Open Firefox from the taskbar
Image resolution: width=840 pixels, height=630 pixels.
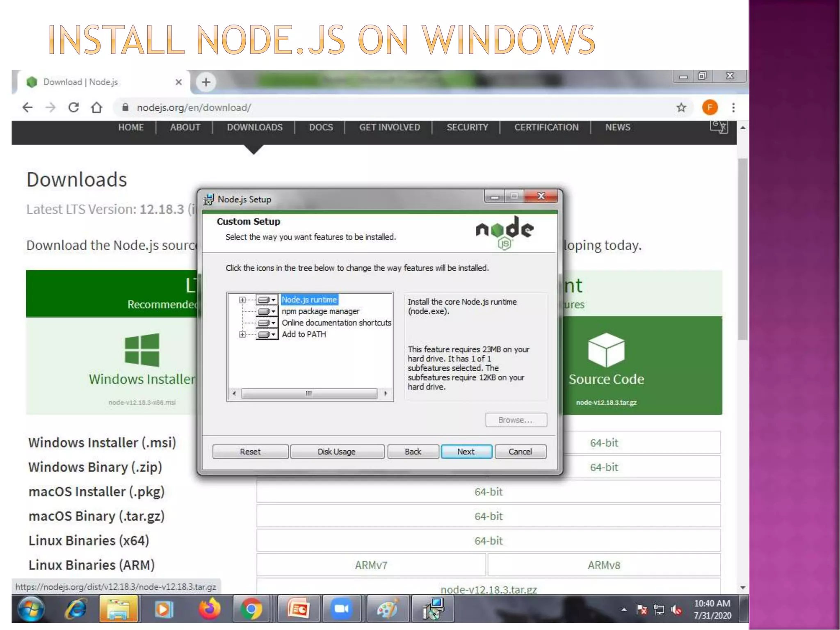[209, 609]
